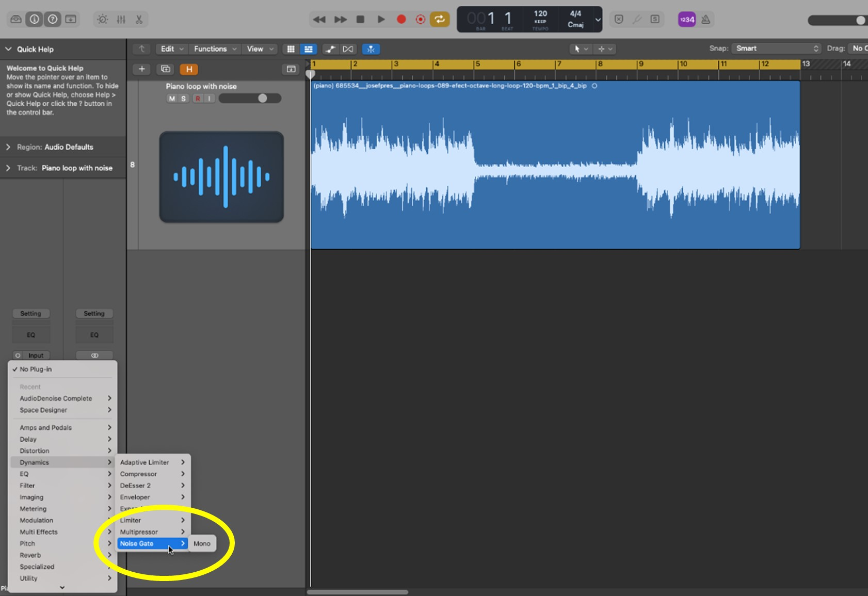The width and height of the screenshot is (868, 596).
Task: Expand the Track: Piano loop with noise section
Action: tap(8, 168)
